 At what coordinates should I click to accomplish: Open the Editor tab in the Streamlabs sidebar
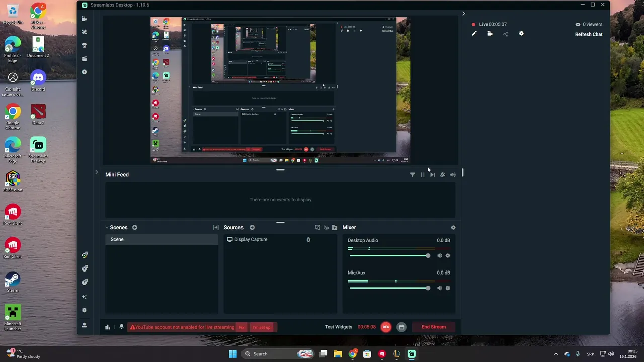coord(84,19)
